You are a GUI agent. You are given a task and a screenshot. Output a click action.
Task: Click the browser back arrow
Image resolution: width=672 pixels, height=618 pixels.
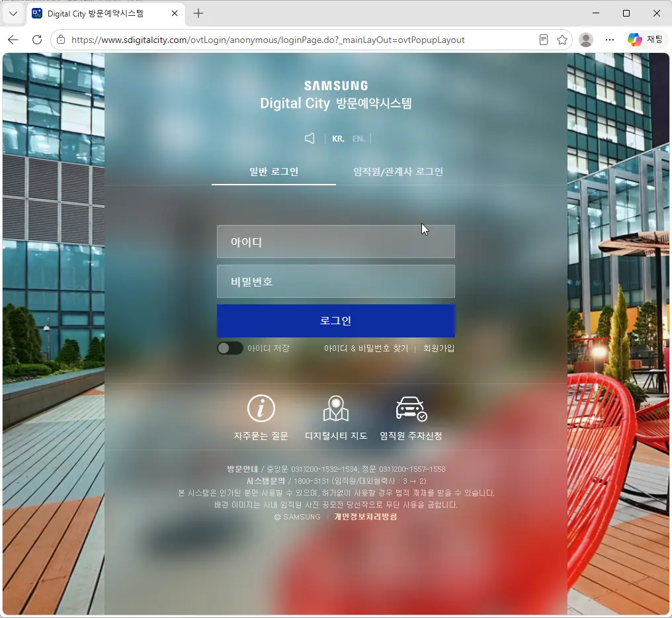click(x=13, y=40)
